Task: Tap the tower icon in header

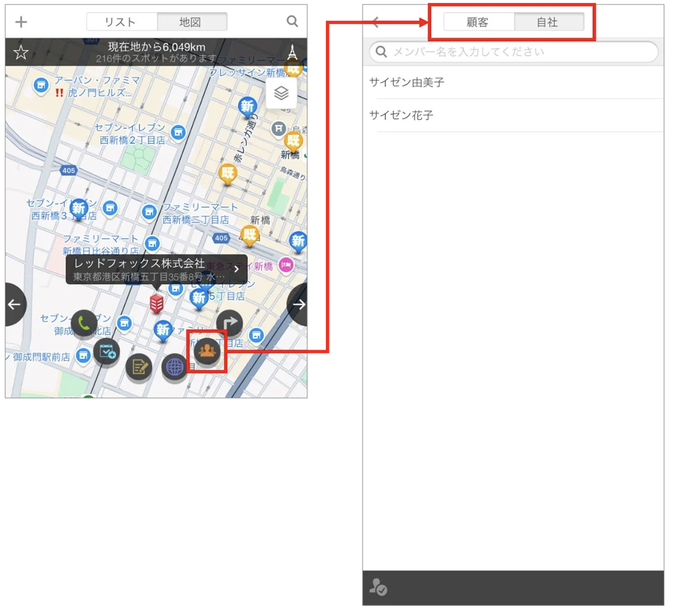Action: 292,53
